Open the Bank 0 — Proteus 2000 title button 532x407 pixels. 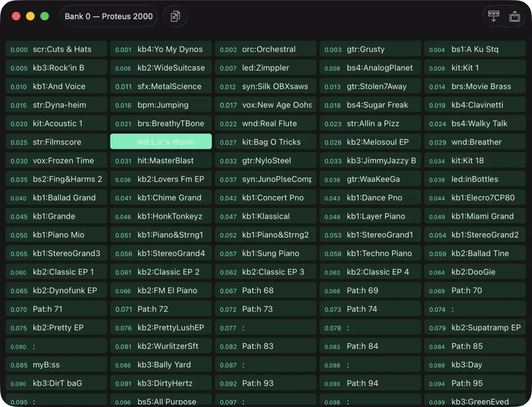(109, 16)
